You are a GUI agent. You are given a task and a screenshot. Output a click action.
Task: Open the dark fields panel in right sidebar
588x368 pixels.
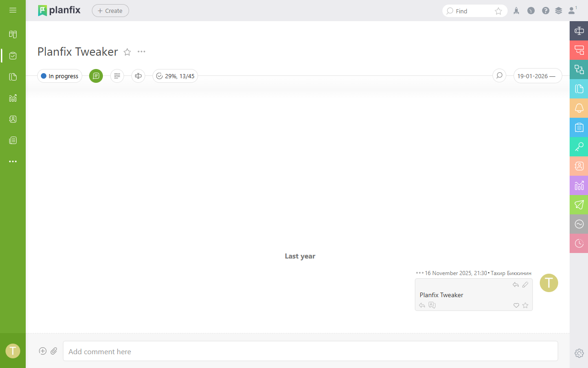coord(579,31)
